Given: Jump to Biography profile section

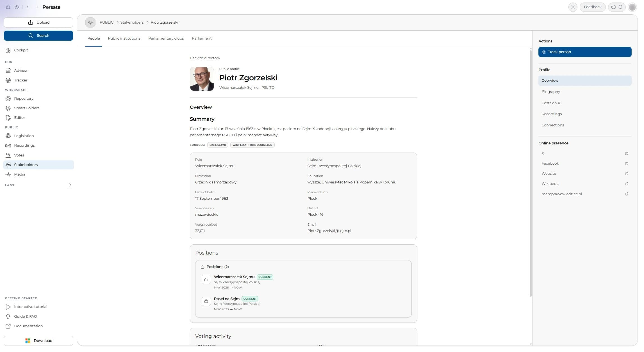Looking at the screenshot, I should tap(585, 92).
